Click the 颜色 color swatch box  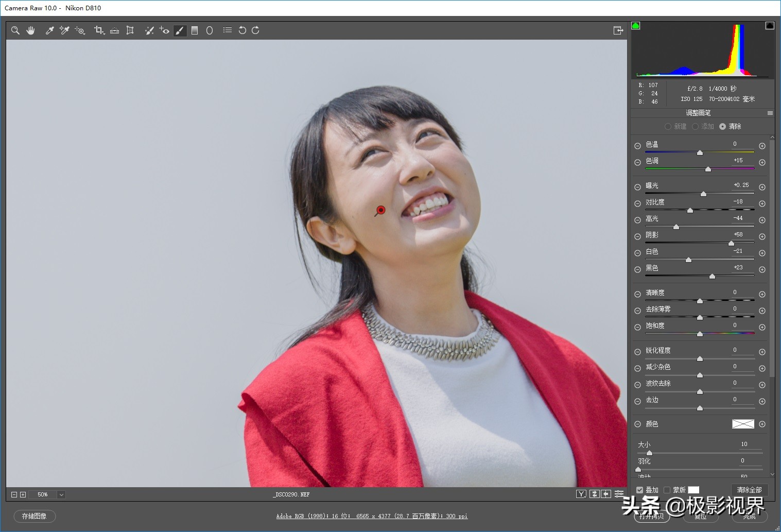(743, 424)
